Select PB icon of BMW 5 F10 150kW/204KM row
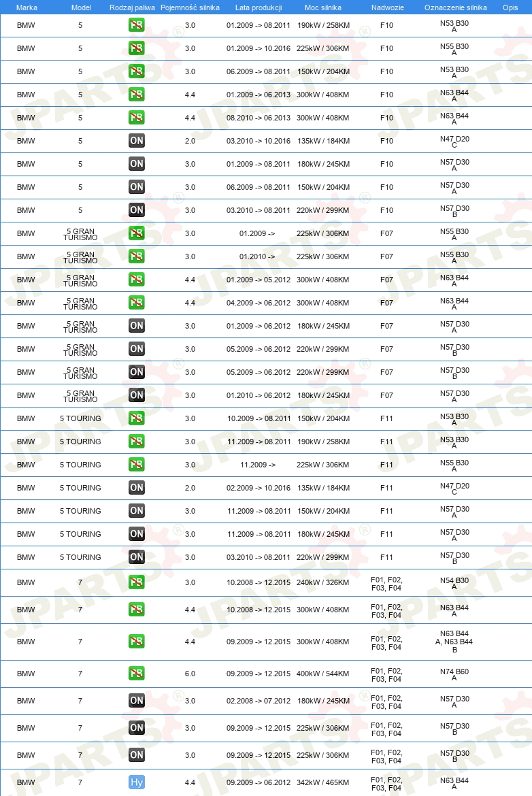Image resolution: width=532 pixels, height=796 pixels. point(137,71)
